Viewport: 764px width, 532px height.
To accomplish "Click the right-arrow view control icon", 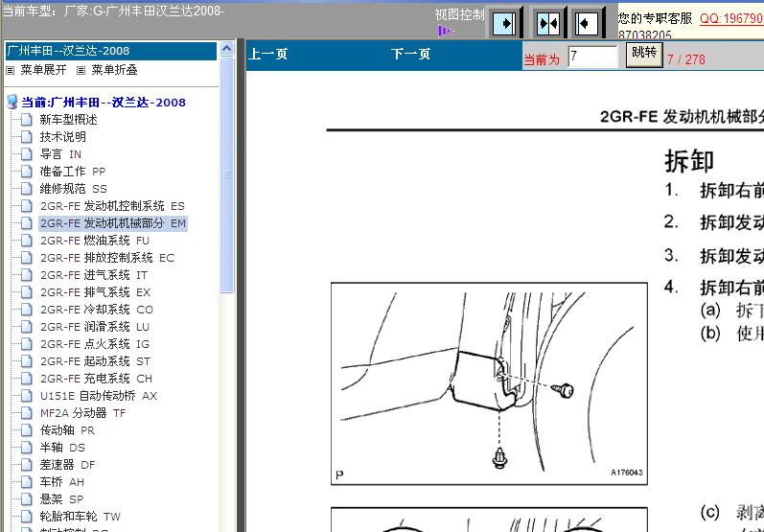I will click(505, 23).
